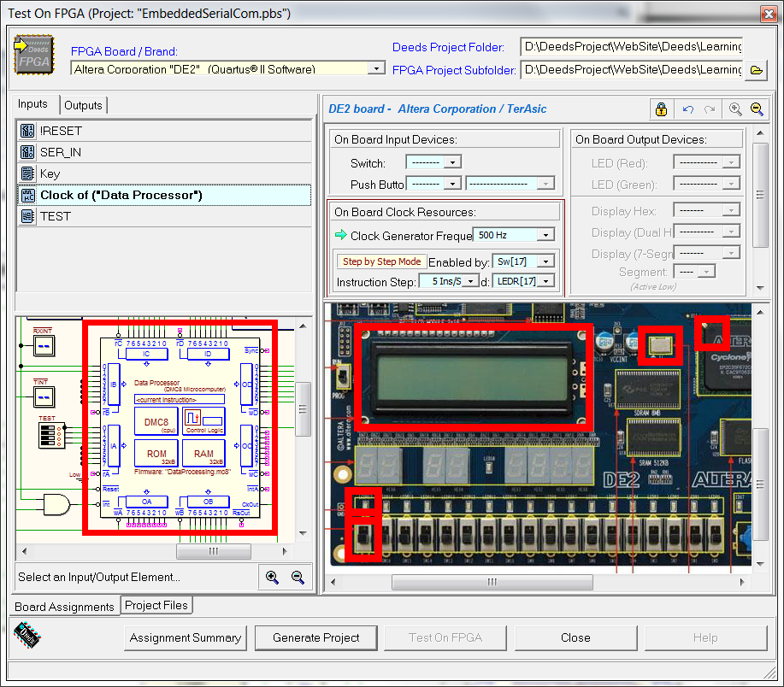The height and width of the screenshot is (687, 784).
Task: Open the Clock Generator Frequency 500 Hz dropdown
Action: [x=546, y=235]
